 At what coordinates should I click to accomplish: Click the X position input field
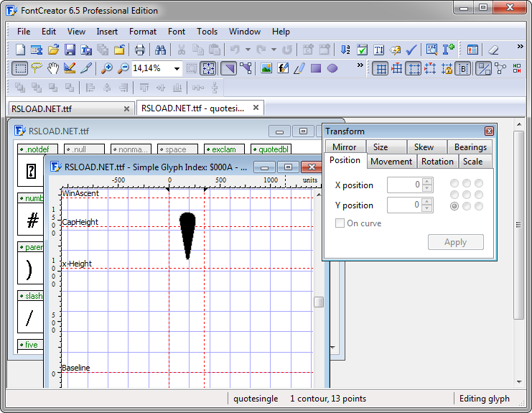point(405,185)
